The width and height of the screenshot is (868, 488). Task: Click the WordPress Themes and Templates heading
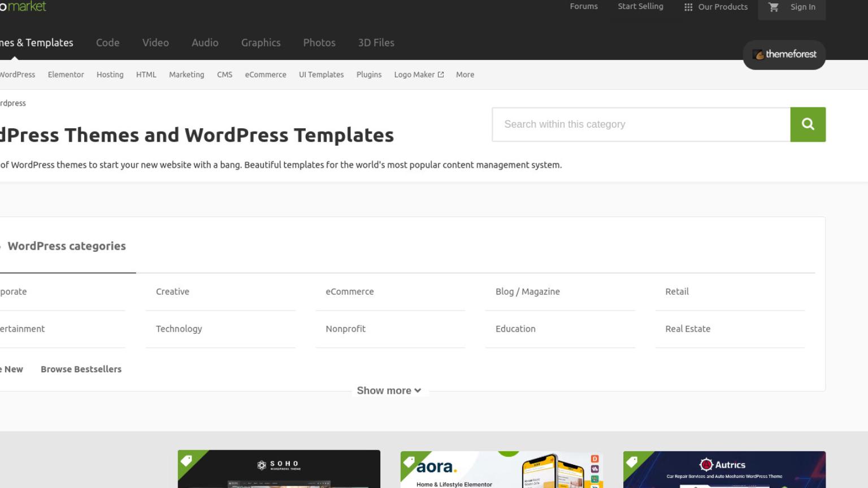(x=197, y=136)
